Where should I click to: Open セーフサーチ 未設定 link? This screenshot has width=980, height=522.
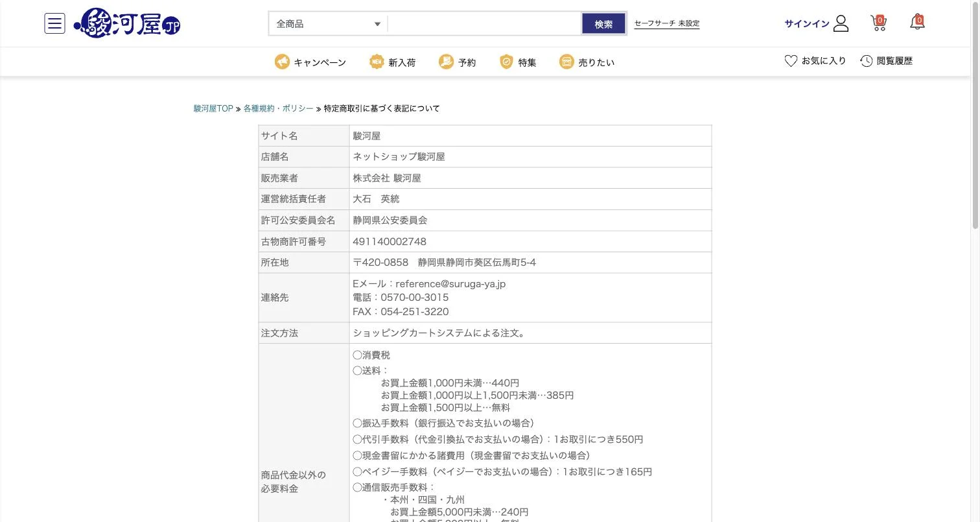pyautogui.click(x=666, y=23)
